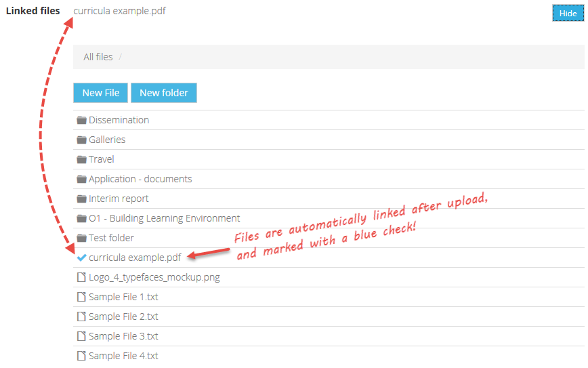The height and width of the screenshot is (368, 588).
Task: Open the Galleries folder name
Action: point(107,140)
